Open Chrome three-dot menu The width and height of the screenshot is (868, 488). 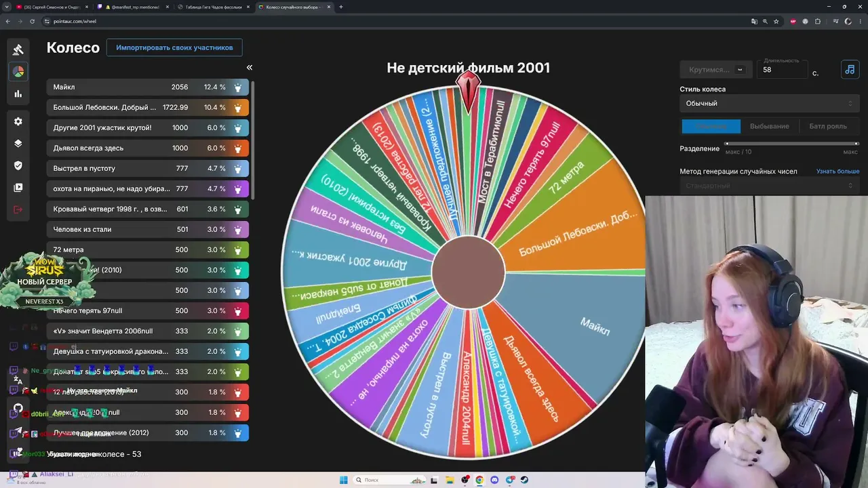point(859,21)
